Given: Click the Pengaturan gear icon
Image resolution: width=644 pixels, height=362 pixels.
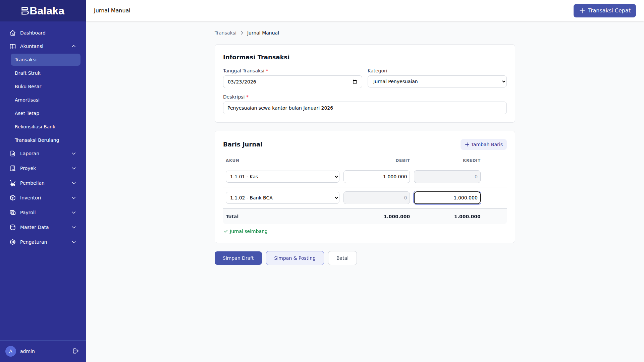Looking at the screenshot, I should coord(13,242).
